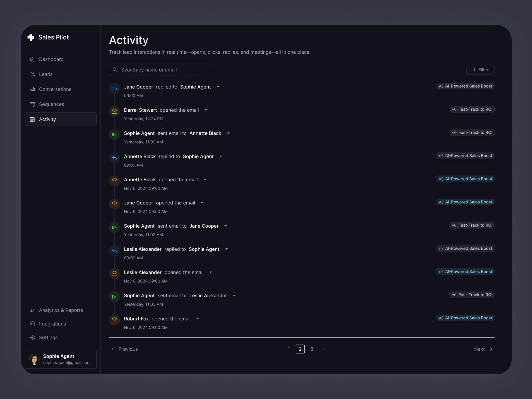The height and width of the screenshot is (399, 532).
Task: Open the Filters button
Action: [480, 70]
